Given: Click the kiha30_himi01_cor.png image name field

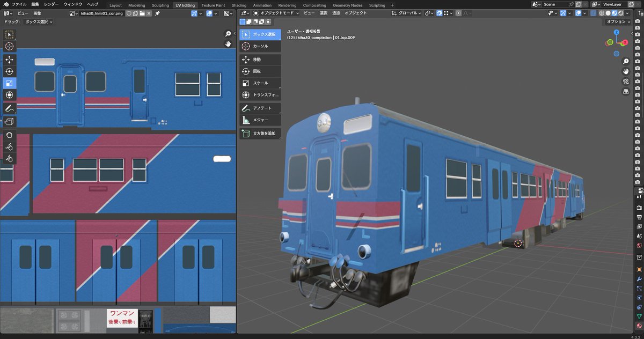Looking at the screenshot, I should (102, 13).
